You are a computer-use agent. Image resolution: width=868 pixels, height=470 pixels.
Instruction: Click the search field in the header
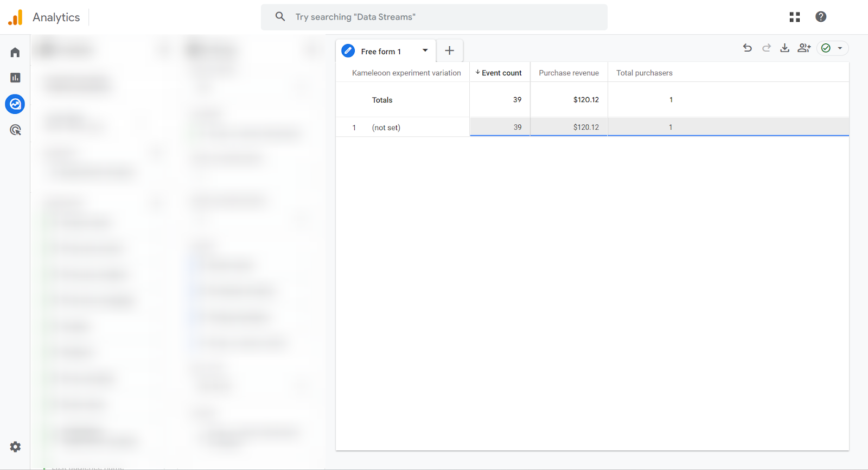(434, 17)
